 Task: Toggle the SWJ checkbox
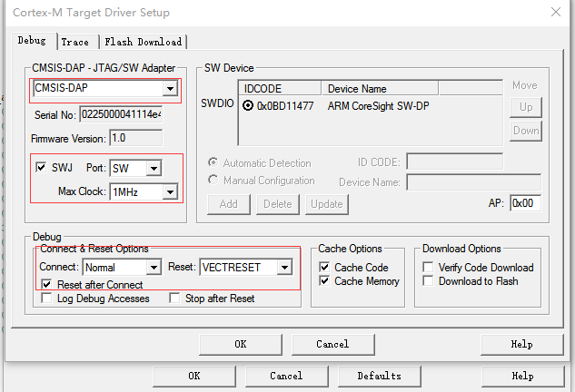(41, 168)
